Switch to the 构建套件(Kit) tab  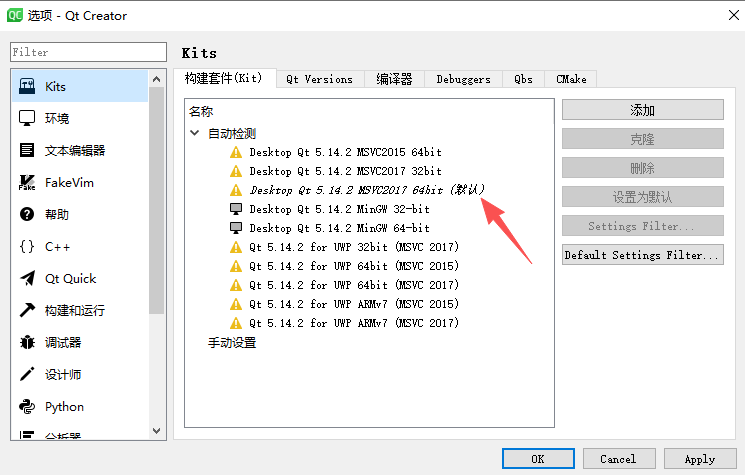(224, 78)
